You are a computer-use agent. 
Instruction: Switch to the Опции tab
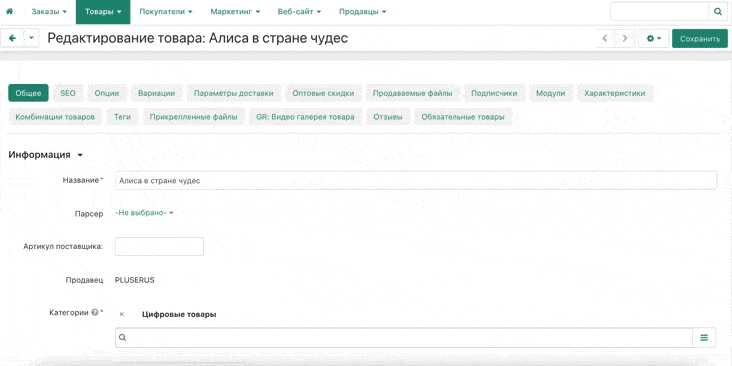[107, 93]
